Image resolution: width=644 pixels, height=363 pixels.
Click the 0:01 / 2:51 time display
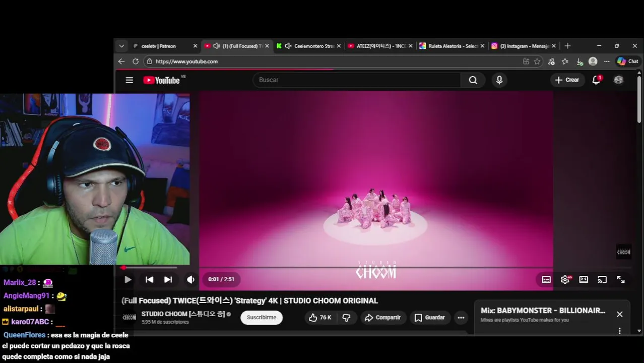coord(221,279)
